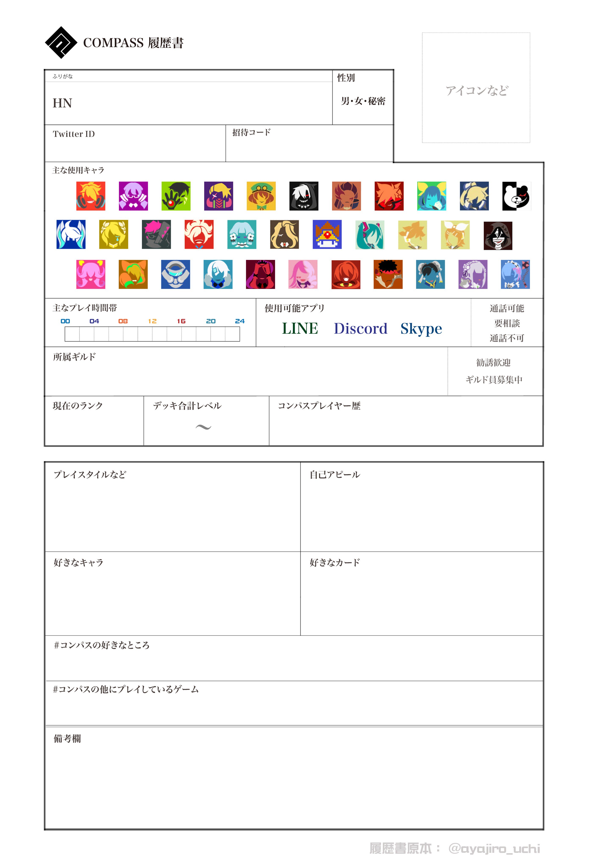Select the bandaged hooded character icon
The image size is (592, 868).
click(498, 236)
